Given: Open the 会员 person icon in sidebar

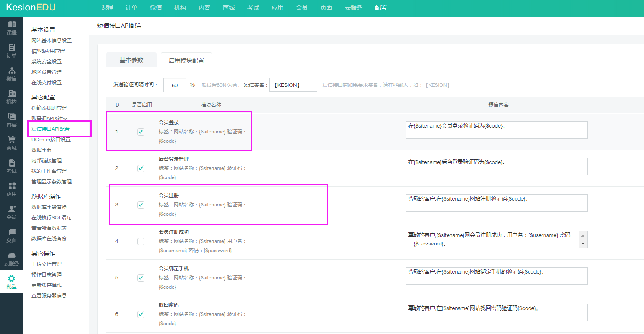Looking at the screenshot, I should click(12, 209).
